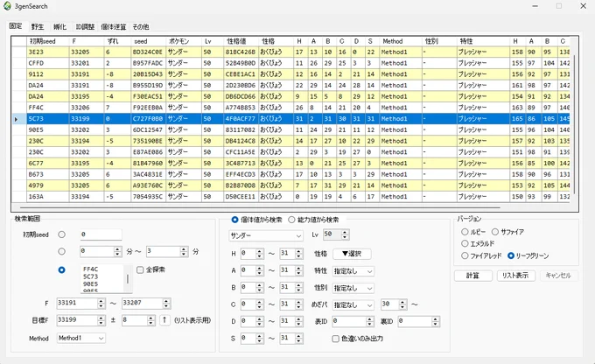Select the minutes range radio button
Image resolution: width=595 pixels, height=364 pixels.
[x=61, y=251]
